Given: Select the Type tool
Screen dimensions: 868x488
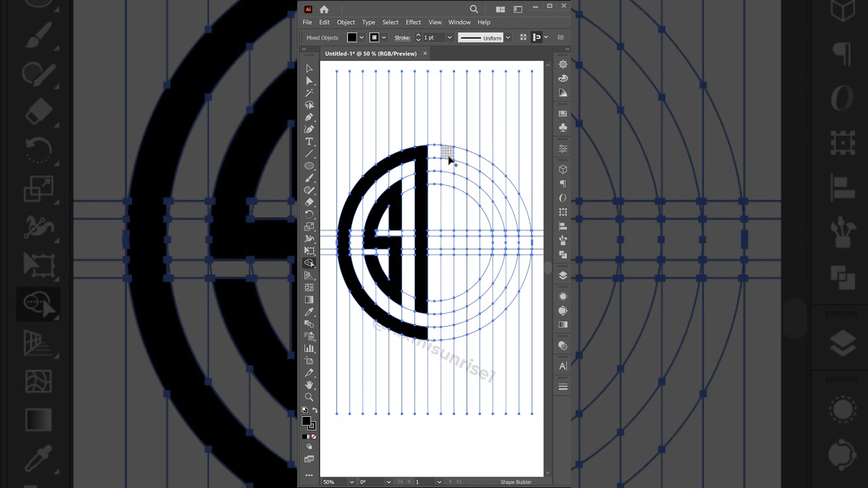Looking at the screenshot, I should [x=309, y=142].
